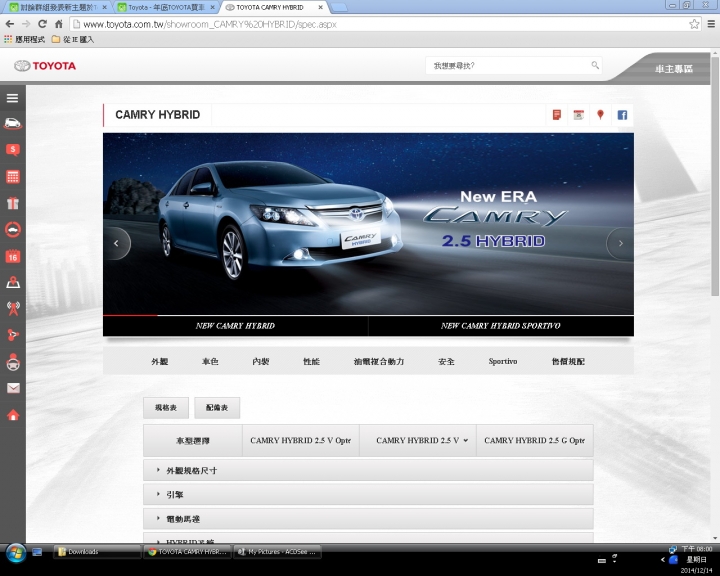Go to home via red house sidebar icon

(x=13, y=415)
